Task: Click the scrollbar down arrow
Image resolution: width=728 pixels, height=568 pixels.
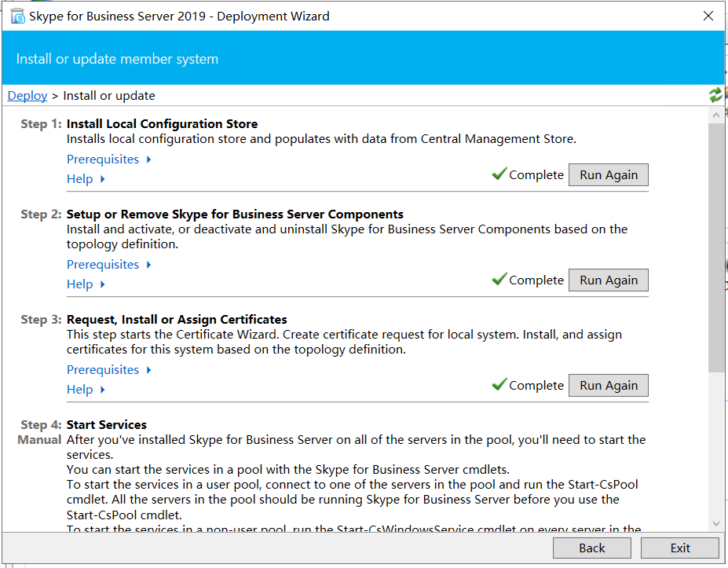Action: (x=716, y=523)
